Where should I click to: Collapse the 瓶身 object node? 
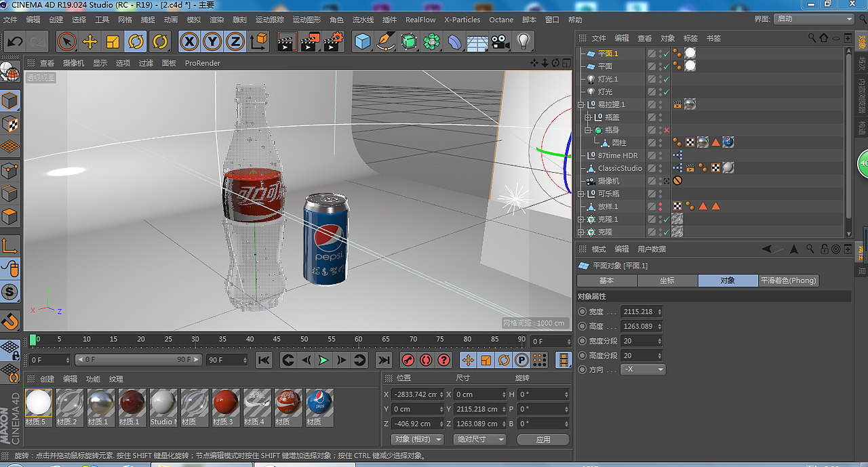tap(588, 130)
